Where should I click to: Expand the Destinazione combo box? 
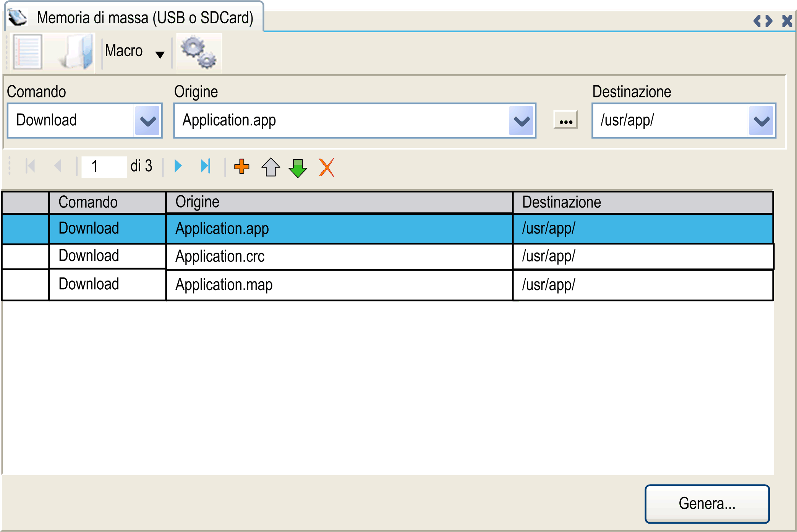click(x=761, y=121)
